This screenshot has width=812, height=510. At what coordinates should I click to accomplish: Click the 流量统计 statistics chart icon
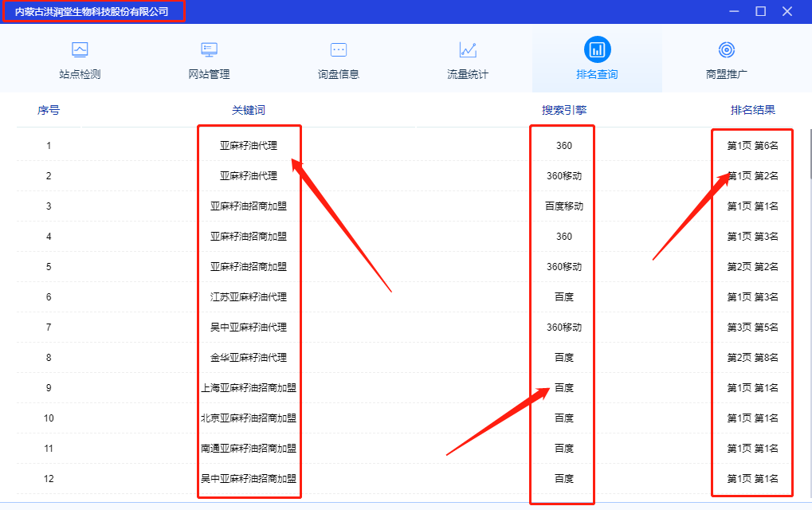[467, 49]
